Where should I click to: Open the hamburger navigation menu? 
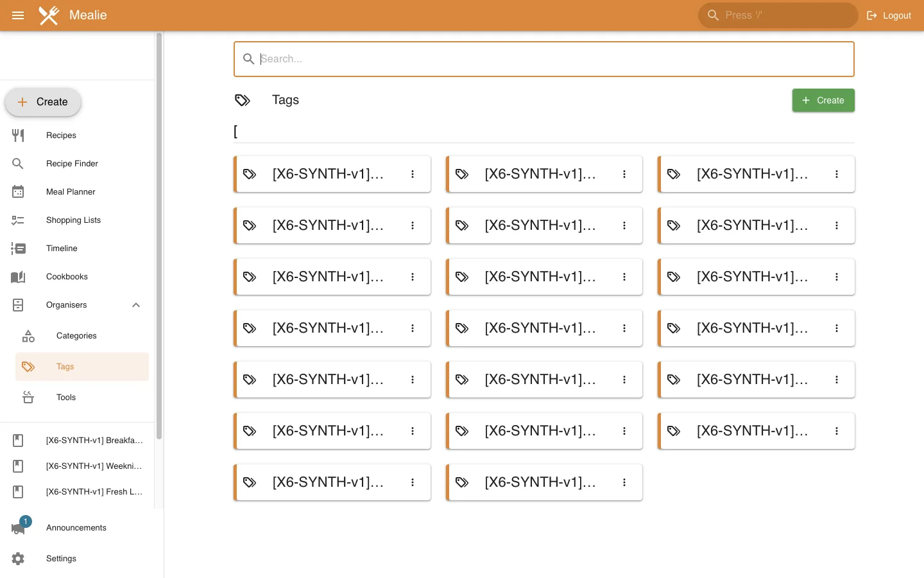pos(18,15)
